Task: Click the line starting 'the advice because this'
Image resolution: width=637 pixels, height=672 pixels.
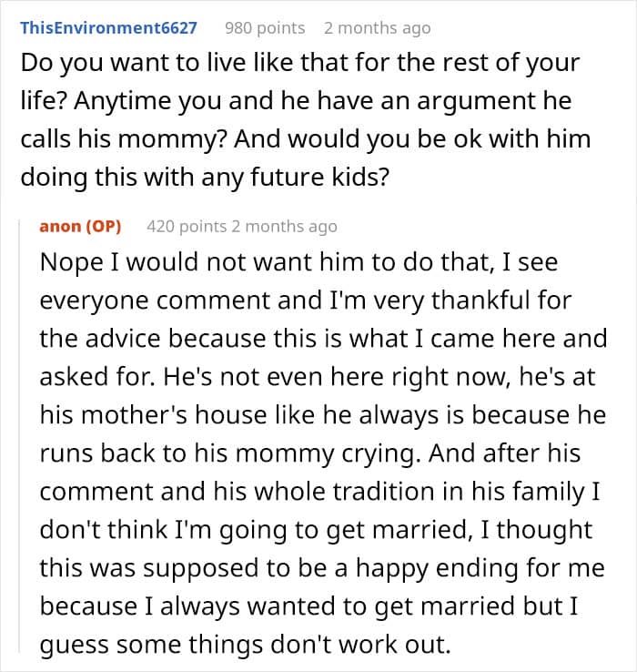Action: [x=322, y=338]
